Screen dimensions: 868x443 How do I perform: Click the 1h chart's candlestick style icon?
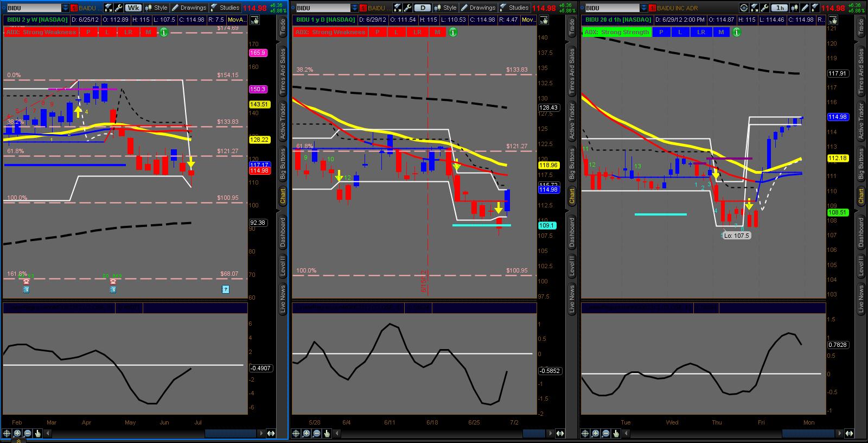tap(795, 8)
